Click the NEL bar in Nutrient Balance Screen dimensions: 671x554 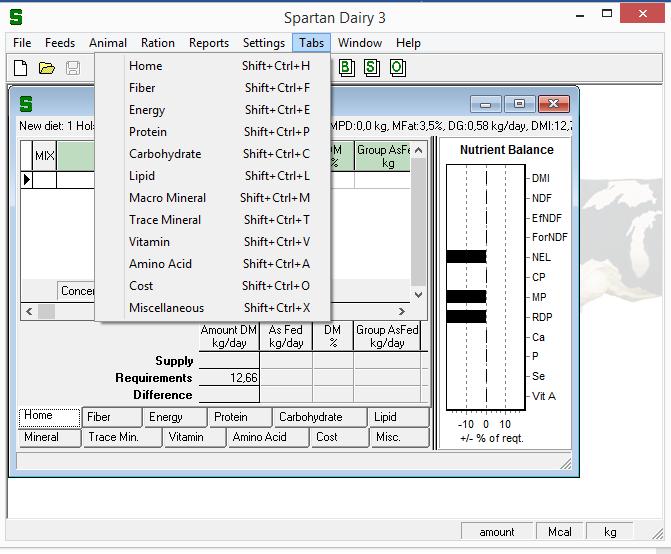pyautogui.click(x=466, y=257)
